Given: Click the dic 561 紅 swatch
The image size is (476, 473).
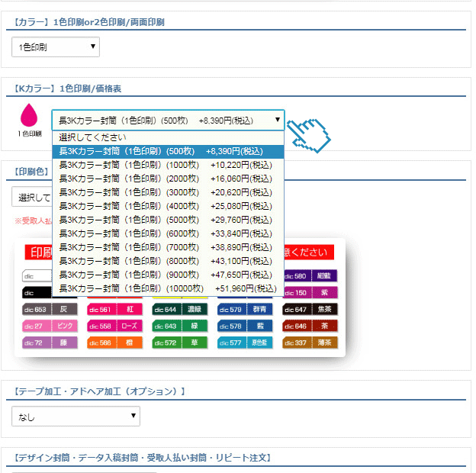Looking at the screenshot, I should pyautogui.click(x=114, y=310).
